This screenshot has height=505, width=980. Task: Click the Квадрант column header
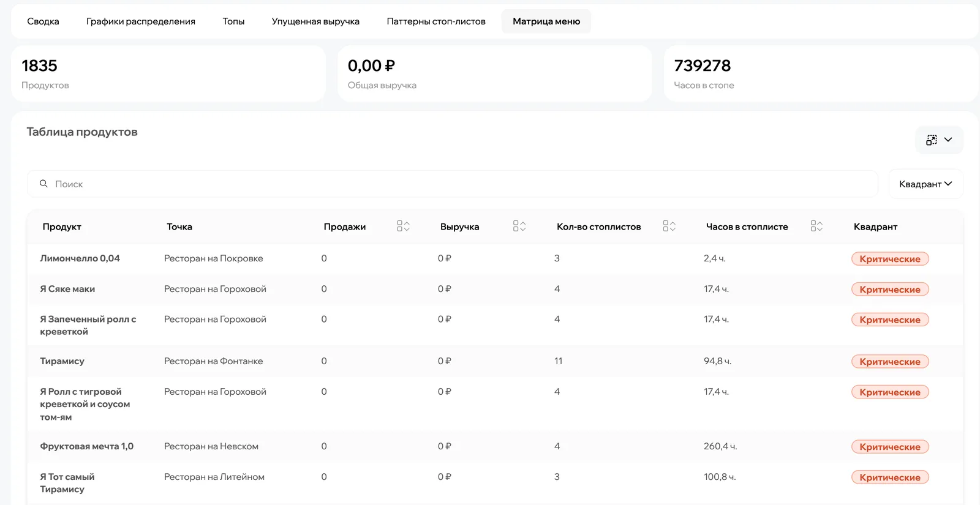(875, 226)
